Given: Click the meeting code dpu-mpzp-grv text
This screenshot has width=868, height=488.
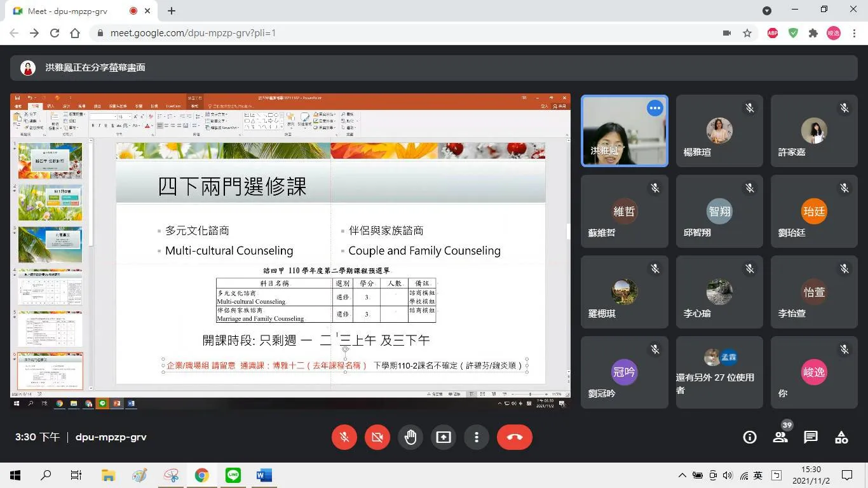Looking at the screenshot, I should 111,437.
